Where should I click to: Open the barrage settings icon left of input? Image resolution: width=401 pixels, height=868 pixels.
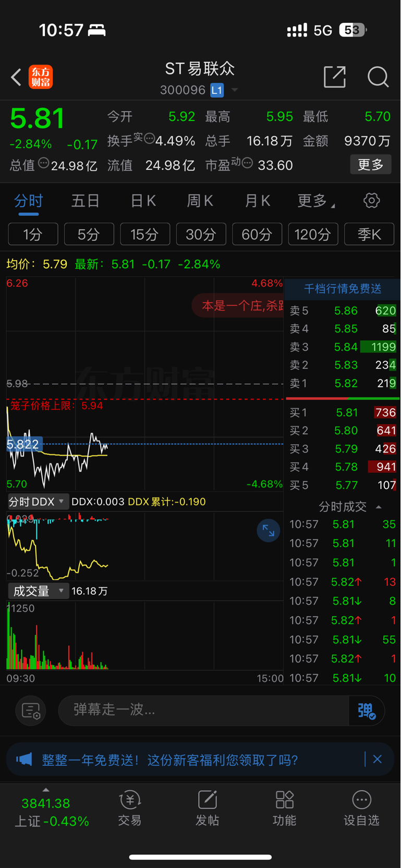click(31, 711)
